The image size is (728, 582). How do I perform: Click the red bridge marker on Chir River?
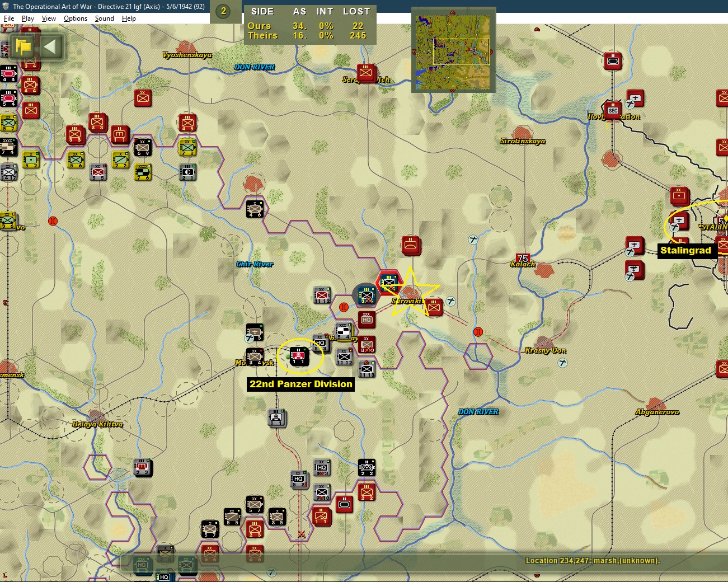coord(344,307)
